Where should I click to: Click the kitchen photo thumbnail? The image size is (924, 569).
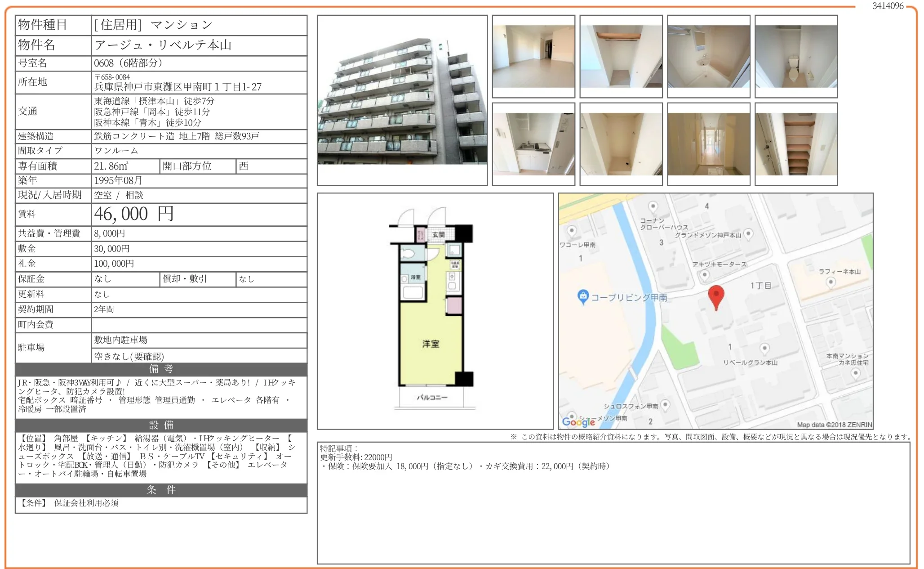pos(533,144)
